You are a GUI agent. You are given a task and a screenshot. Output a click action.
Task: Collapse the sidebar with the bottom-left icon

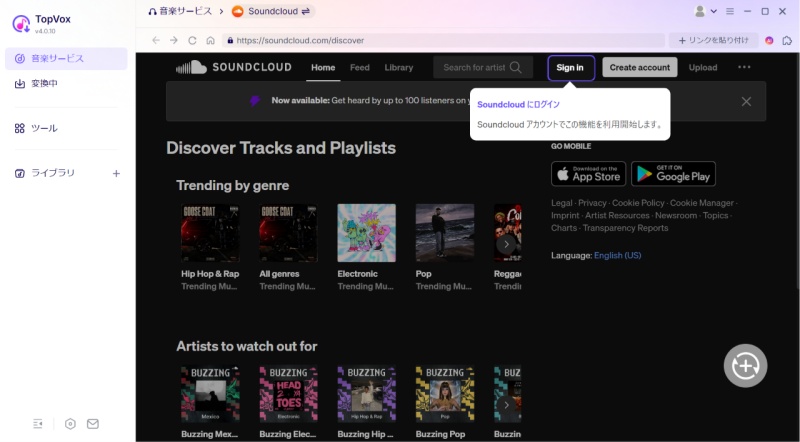click(x=38, y=424)
